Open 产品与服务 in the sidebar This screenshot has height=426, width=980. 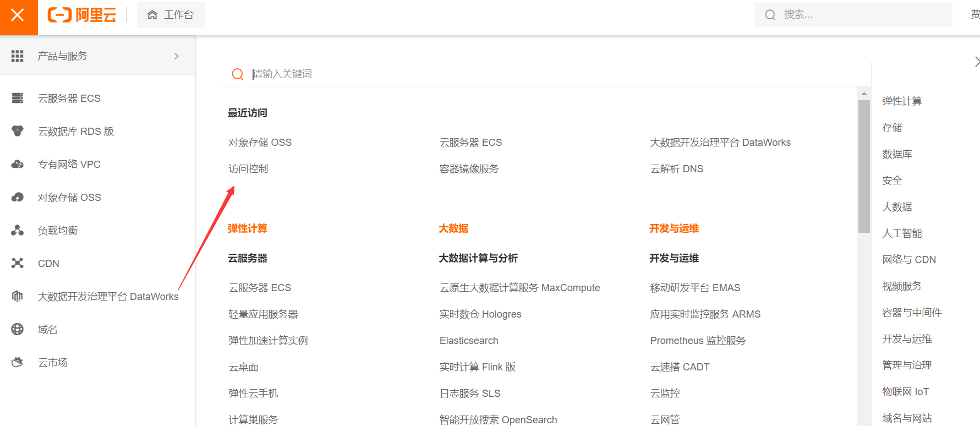pos(97,56)
